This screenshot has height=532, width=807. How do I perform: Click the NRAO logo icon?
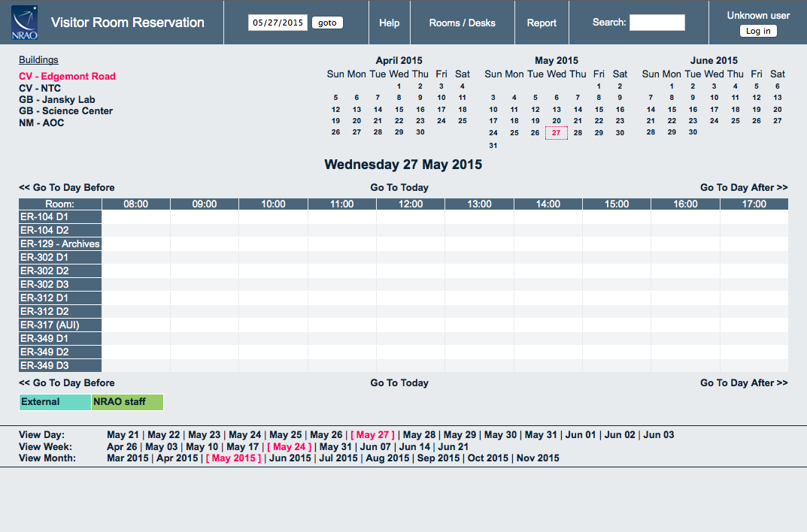click(x=25, y=23)
